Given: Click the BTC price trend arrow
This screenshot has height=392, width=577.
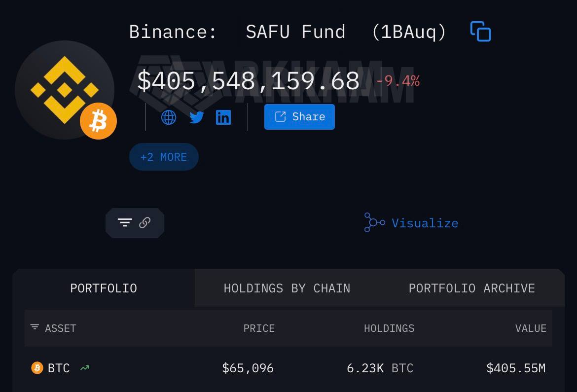Looking at the screenshot, I should (x=85, y=368).
